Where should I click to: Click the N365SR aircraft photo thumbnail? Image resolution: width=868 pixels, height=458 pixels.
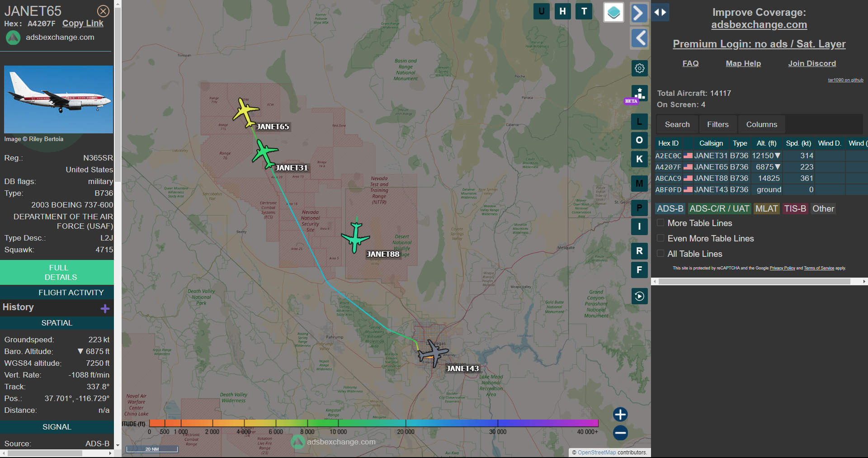point(59,99)
